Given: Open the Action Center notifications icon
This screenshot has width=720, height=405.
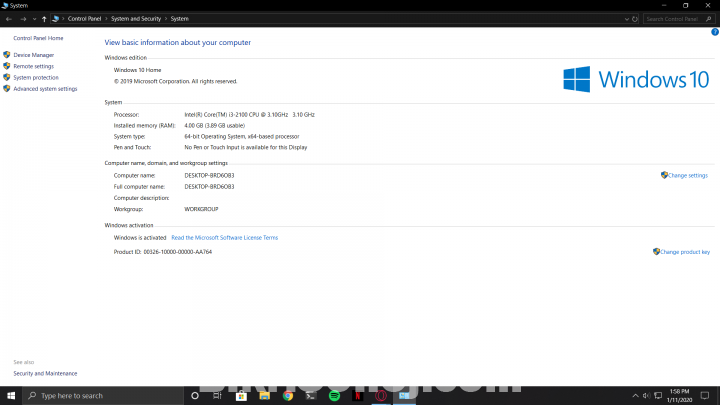Looking at the screenshot, I should (705, 395).
